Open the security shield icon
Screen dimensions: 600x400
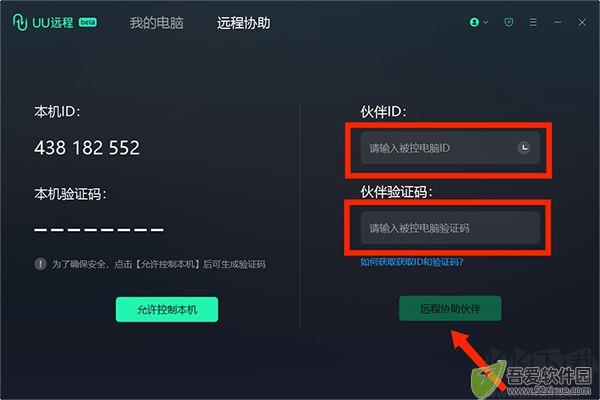click(509, 22)
